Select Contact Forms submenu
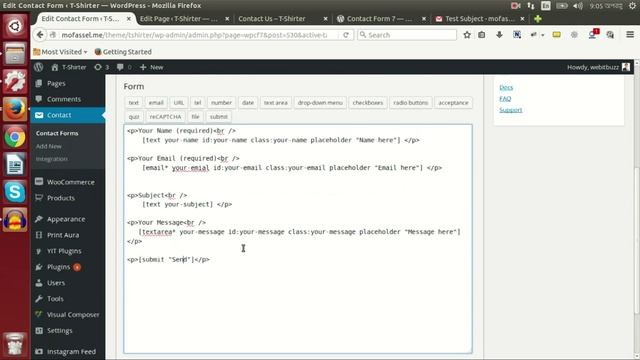 pos(57,133)
